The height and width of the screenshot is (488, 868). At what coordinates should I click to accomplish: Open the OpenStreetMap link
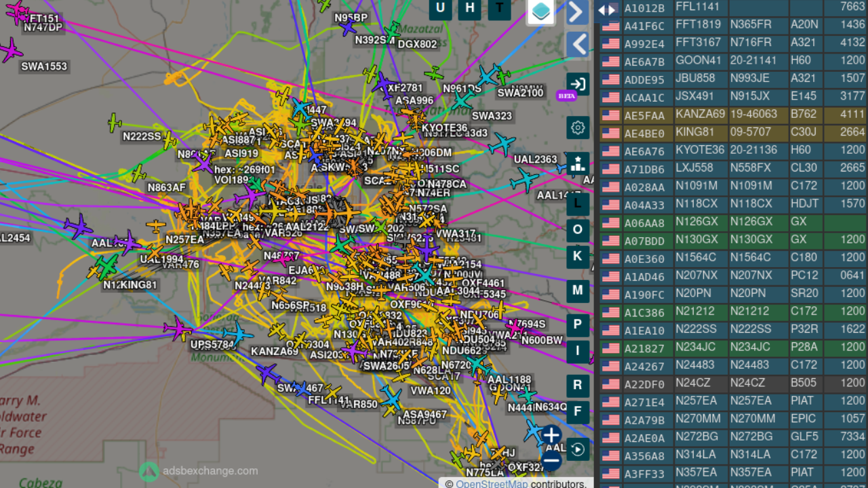(492, 484)
